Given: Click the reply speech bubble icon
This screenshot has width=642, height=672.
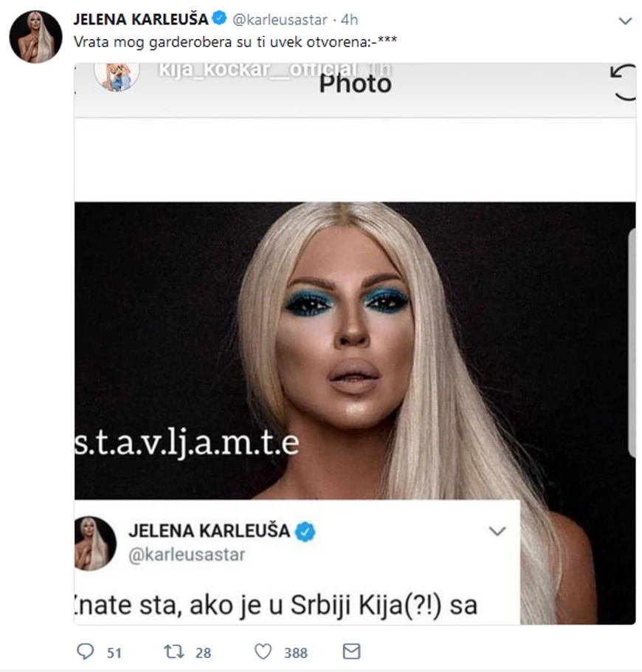Looking at the screenshot, I should tap(85, 651).
